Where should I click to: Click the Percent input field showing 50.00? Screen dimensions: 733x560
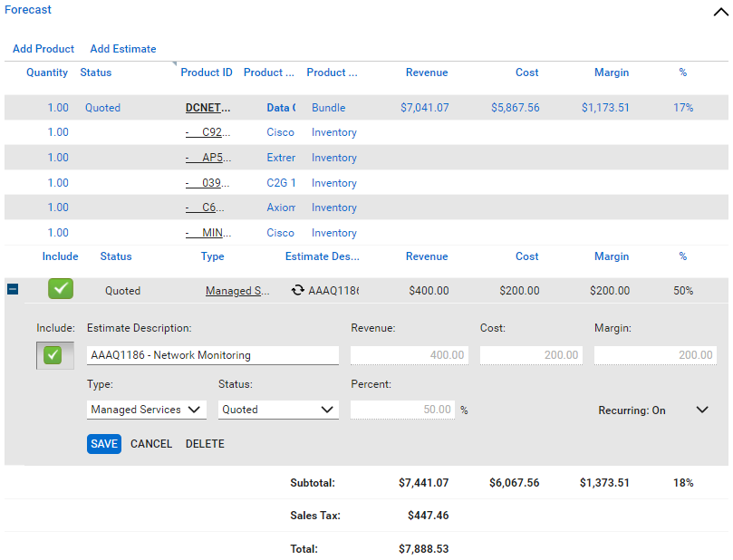pyautogui.click(x=403, y=410)
